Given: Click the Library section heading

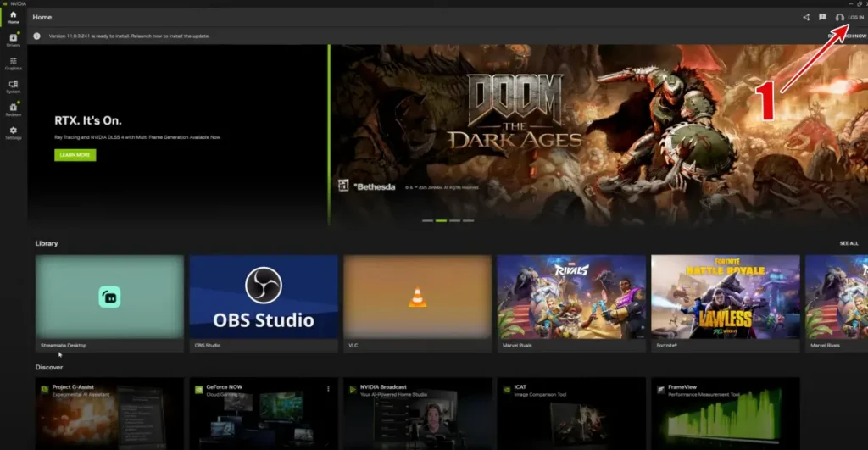Looking at the screenshot, I should click(x=47, y=243).
